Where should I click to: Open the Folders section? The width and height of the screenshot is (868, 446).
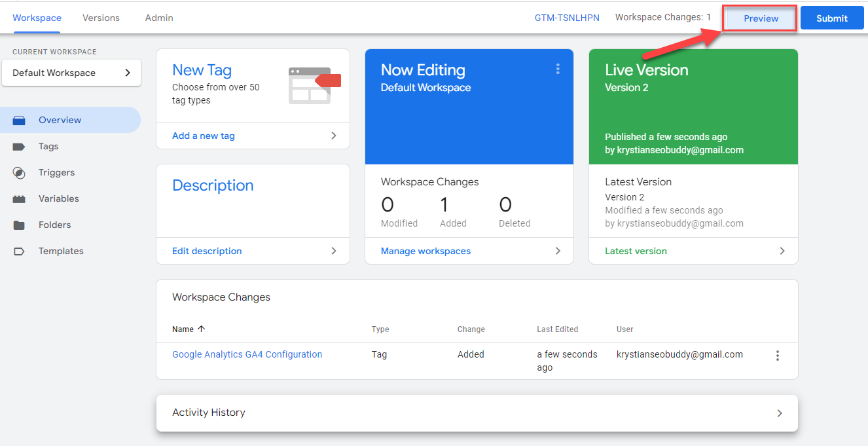pyautogui.click(x=70, y=225)
